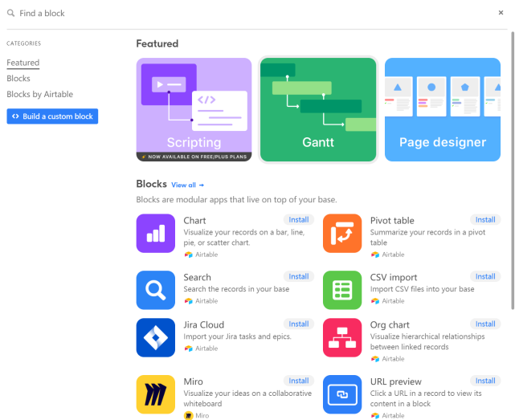Click the Airtable logo under URL preview
The image size is (515, 420).
374,416
